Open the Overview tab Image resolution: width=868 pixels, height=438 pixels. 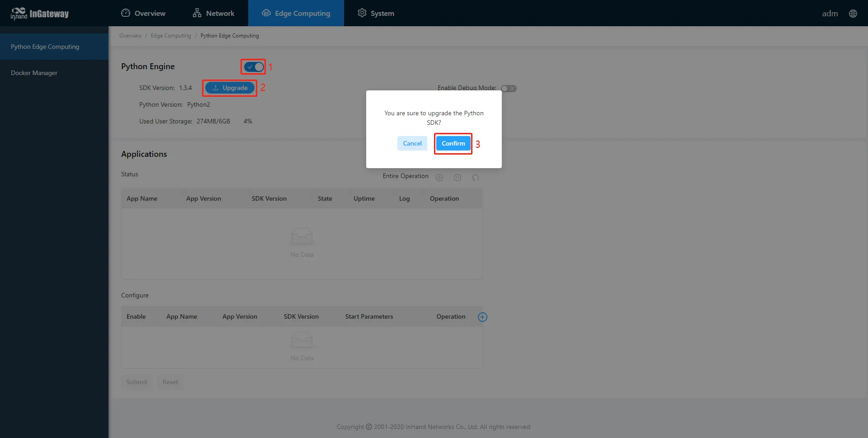point(143,13)
